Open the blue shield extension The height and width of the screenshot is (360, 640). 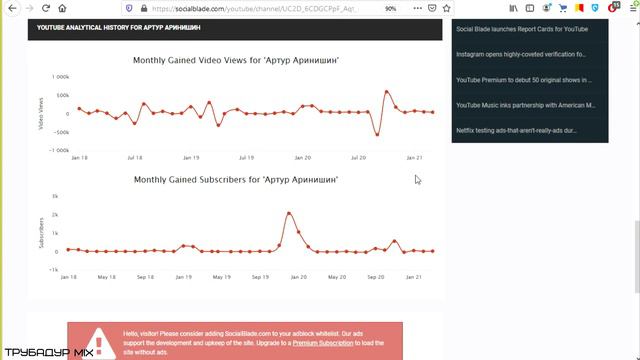(595, 8)
